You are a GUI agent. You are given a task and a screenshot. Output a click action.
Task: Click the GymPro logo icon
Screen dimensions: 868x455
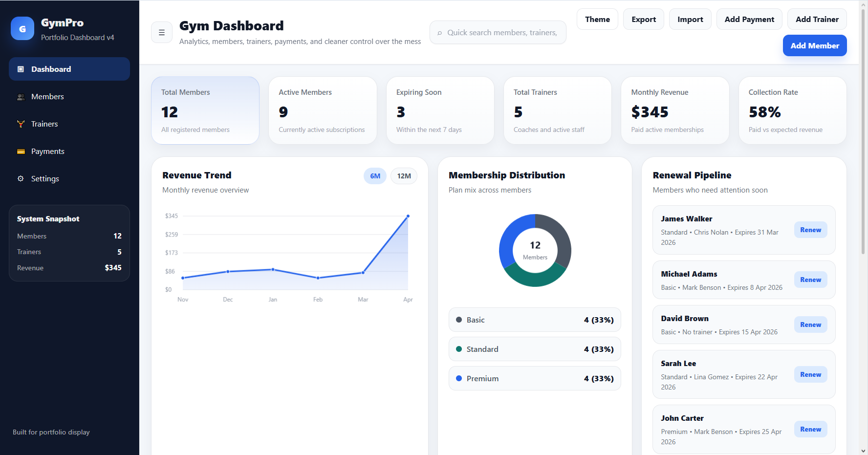[x=22, y=29]
